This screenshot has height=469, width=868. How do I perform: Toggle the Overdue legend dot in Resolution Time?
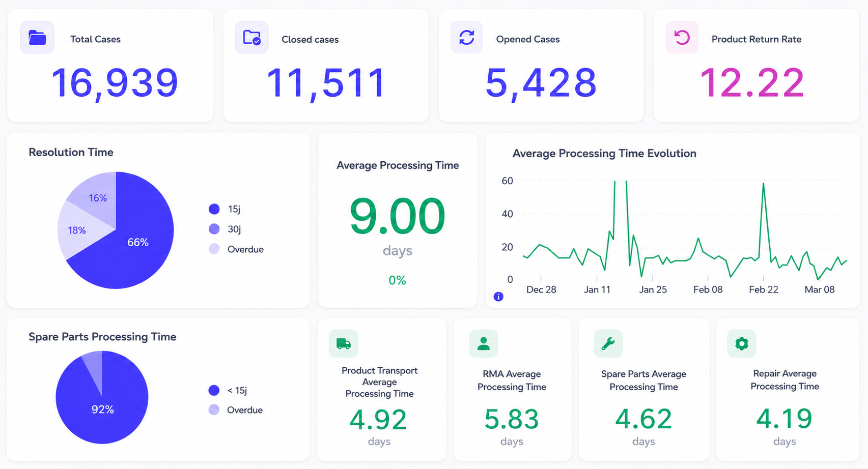214,249
